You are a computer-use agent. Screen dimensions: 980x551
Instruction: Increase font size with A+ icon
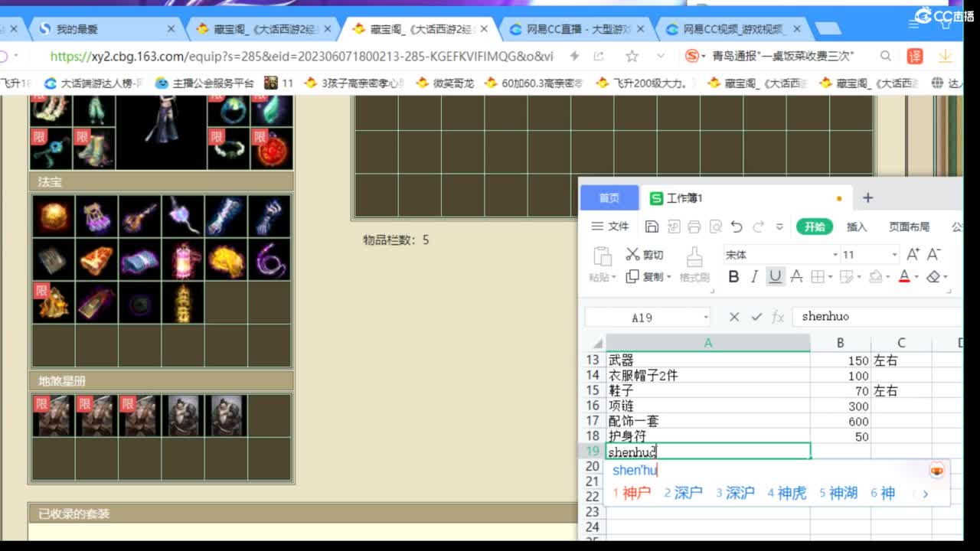pyautogui.click(x=913, y=255)
